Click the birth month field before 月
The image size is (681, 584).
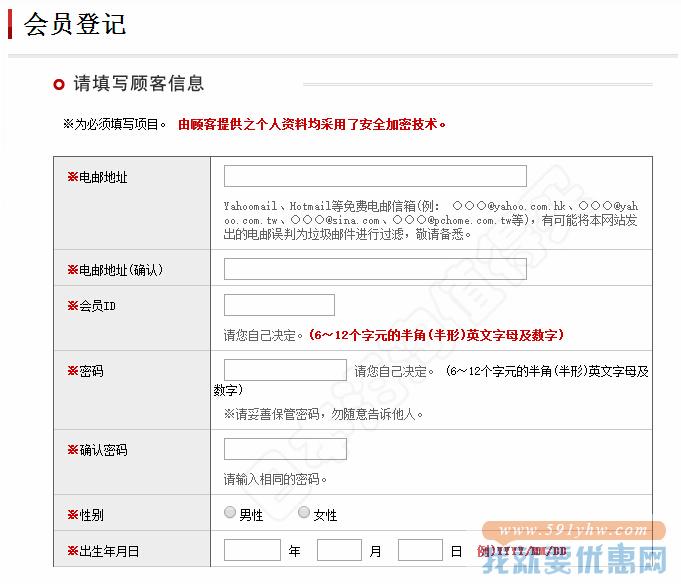click(x=339, y=550)
